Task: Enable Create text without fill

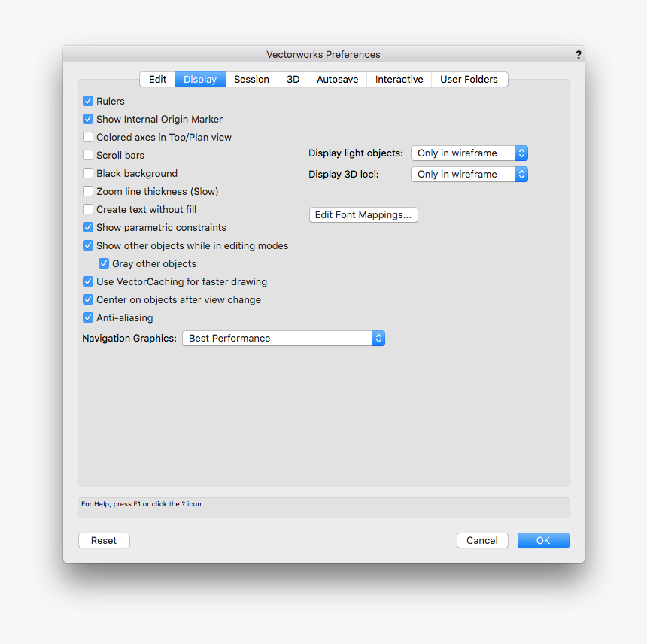Action: pos(88,210)
